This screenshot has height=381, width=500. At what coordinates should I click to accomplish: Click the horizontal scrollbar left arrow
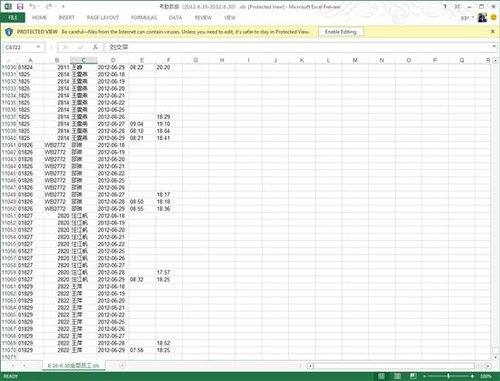click(310, 366)
